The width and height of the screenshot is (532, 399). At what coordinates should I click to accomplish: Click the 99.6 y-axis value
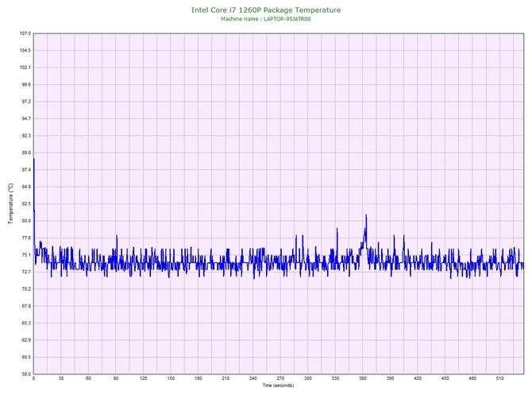pyautogui.click(x=26, y=84)
